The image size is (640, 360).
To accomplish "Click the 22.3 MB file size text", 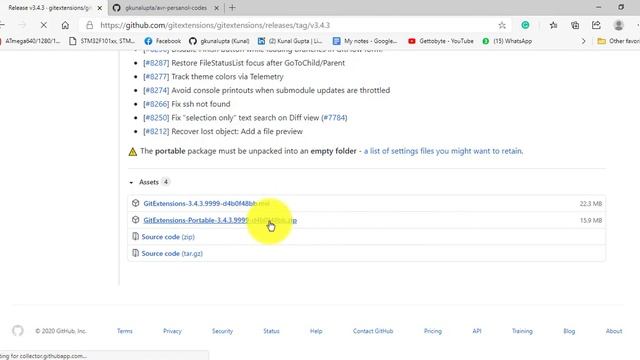I will (591, 203).
